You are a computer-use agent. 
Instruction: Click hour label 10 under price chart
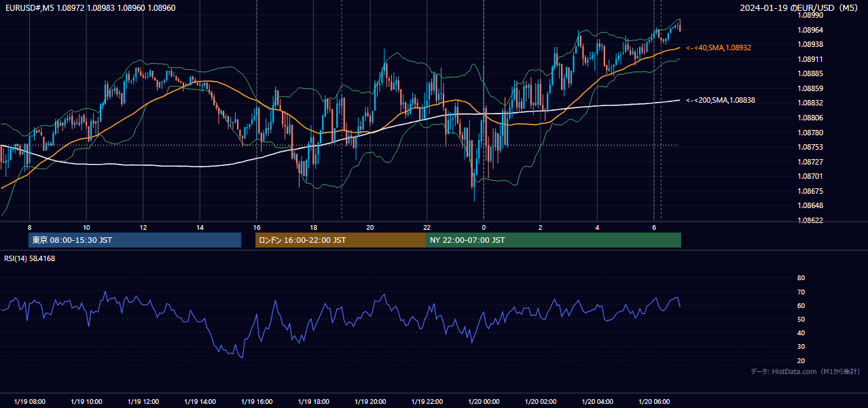point(86,227)
